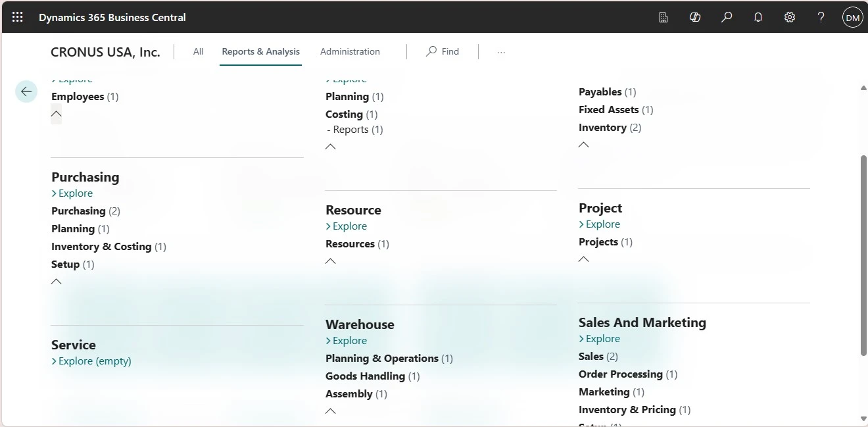Open Setup (1) under Purchasing section
This screenshot has width=868, height=427.
tap(73, 264)
